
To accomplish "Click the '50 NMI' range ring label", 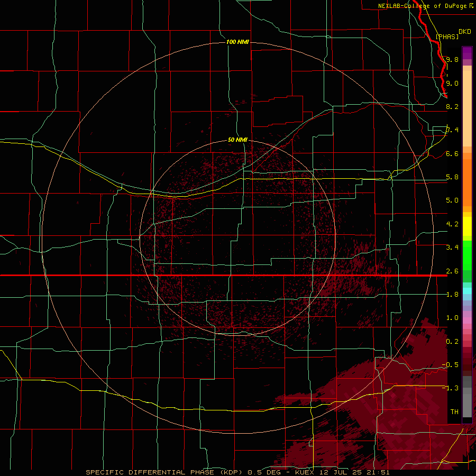I will pyautogui.click(x=237, y=140).
